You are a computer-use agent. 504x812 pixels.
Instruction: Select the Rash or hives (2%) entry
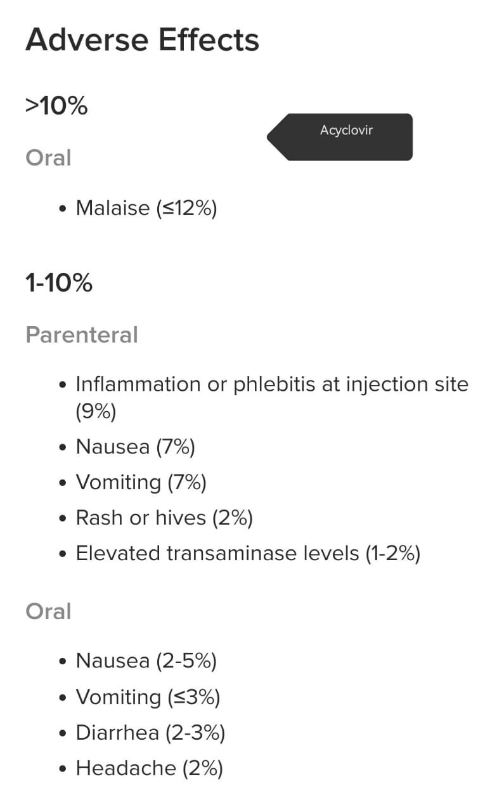[x=164, y=518]
